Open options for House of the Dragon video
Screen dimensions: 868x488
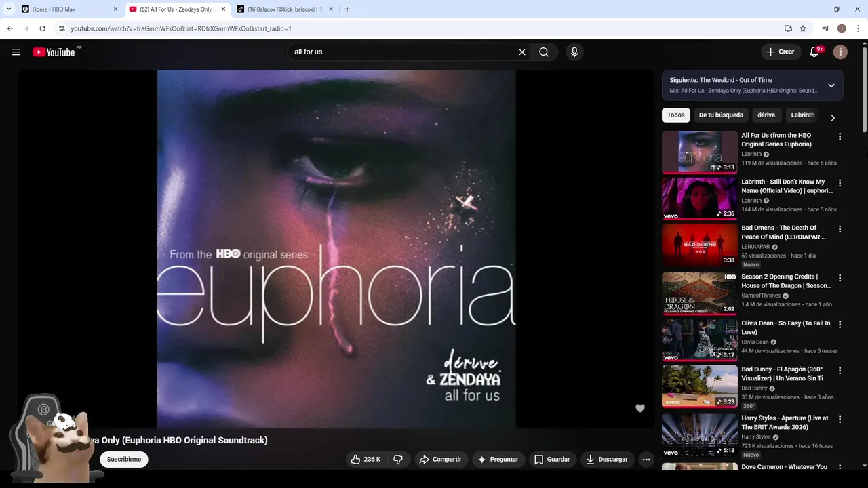pos(840,278)
